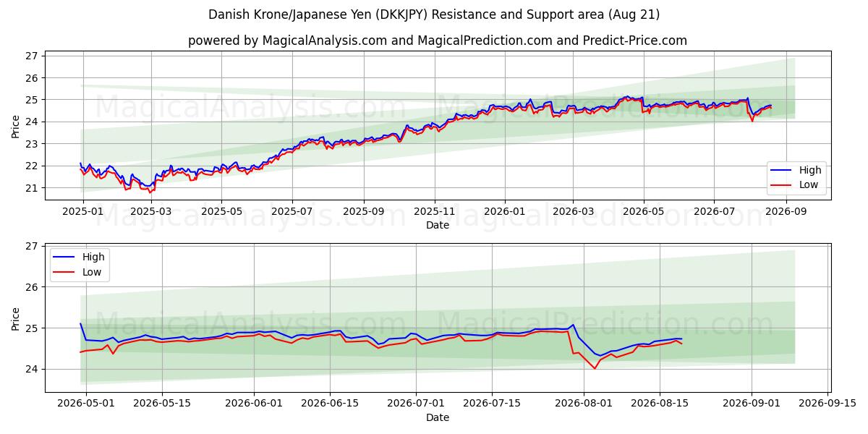Click the 'Price' axis label beside the lower chart
This screenshot has width=868, height=434.
[16, 318]
